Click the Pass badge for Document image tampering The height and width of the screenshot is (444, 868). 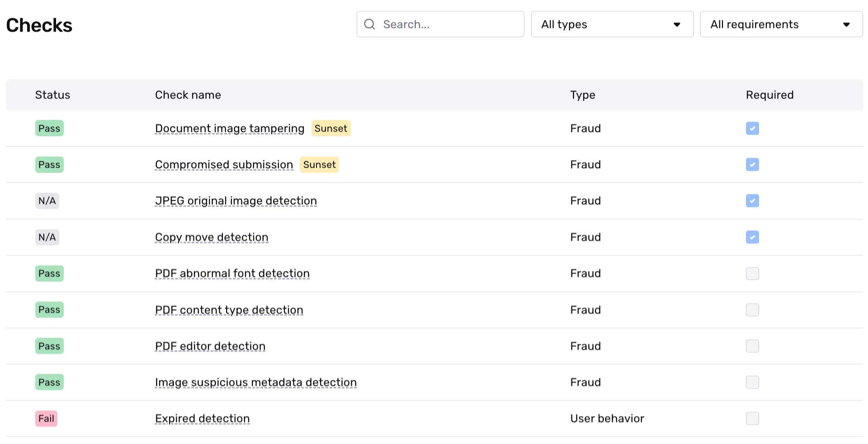[49, 128]
